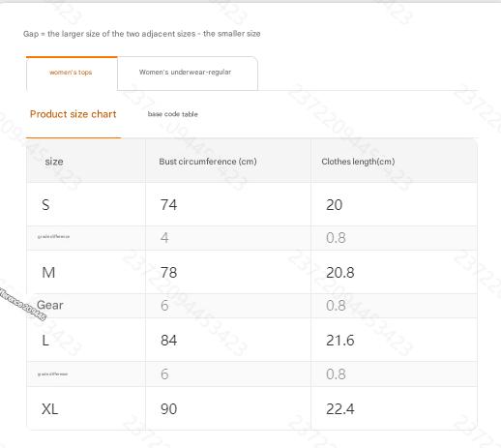Select the Product size chart tab
This screenshot has width=501, height=448.
[74, 114]
